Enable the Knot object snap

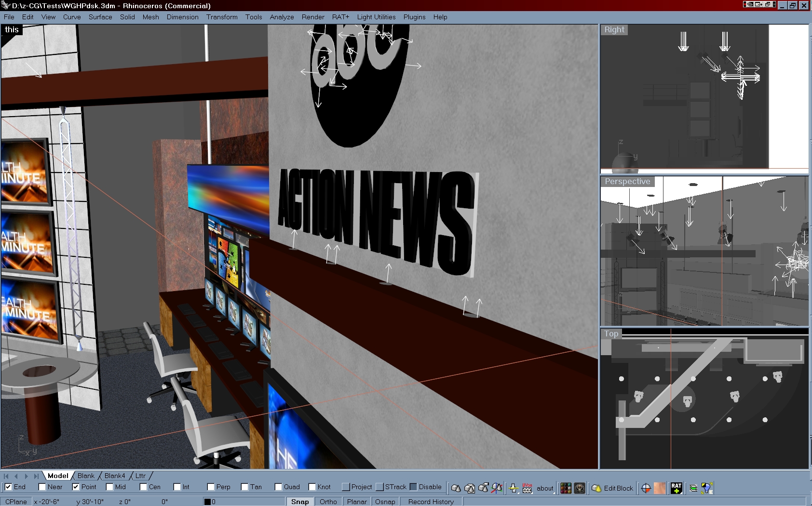pos(312,487)
